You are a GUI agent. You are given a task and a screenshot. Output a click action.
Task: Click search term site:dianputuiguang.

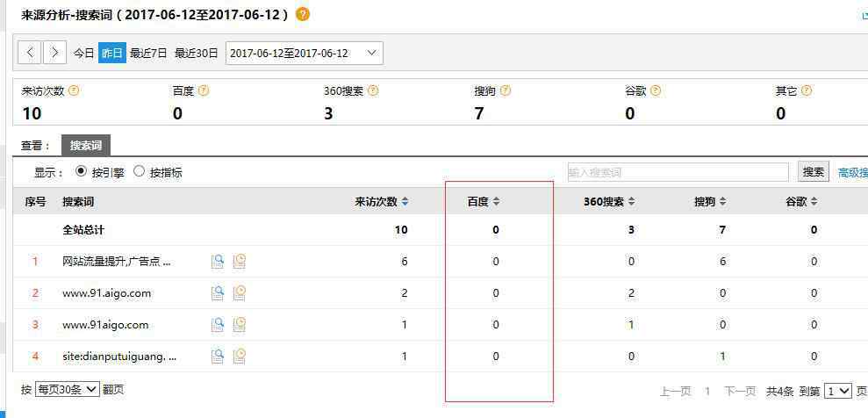119,357
